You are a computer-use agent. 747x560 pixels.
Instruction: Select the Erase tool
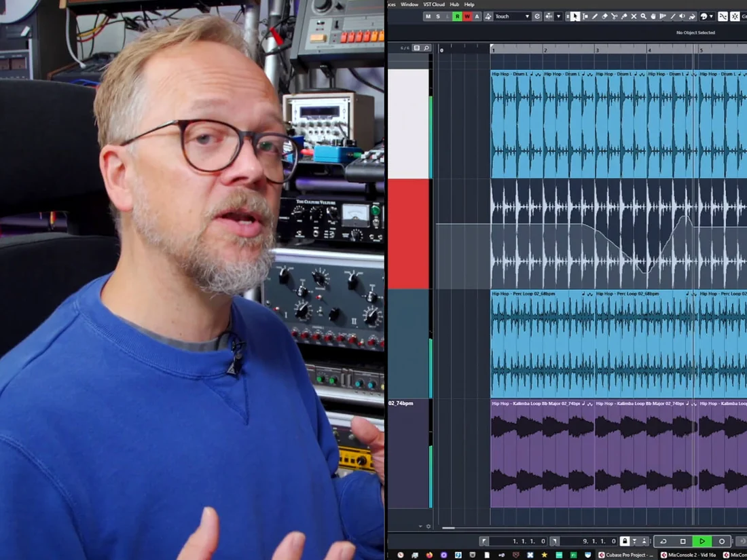click(604, 16)
